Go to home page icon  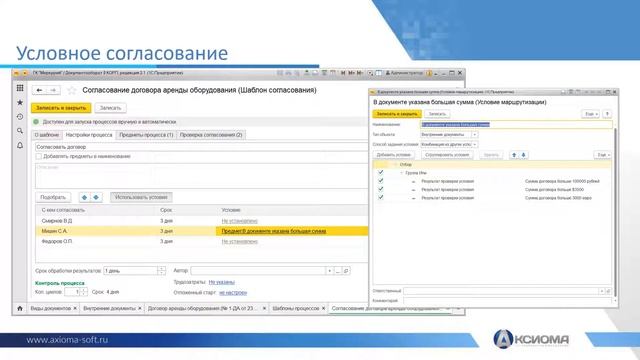pos(20,309)
